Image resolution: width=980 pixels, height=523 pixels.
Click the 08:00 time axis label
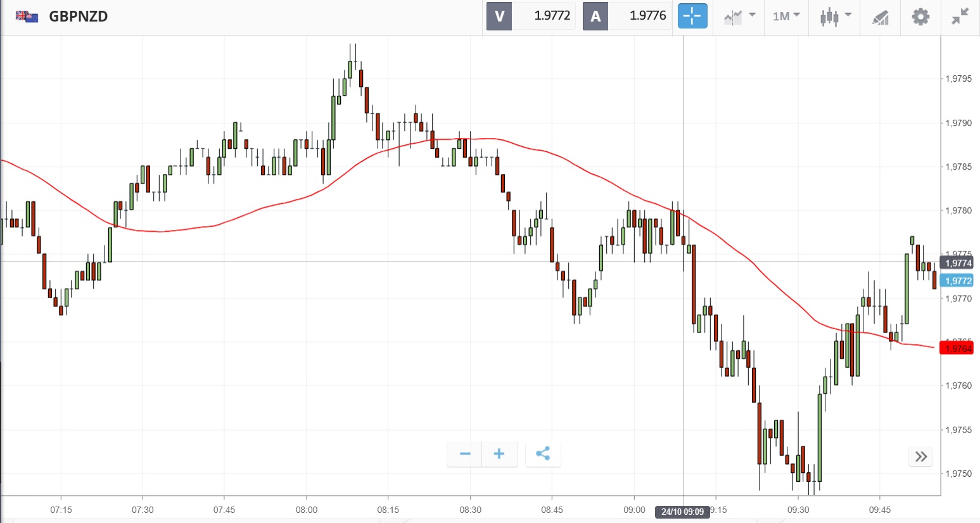pyautogui.click(x=306, y=510)
